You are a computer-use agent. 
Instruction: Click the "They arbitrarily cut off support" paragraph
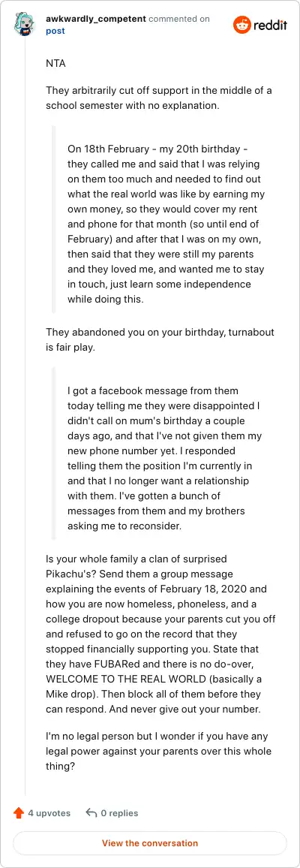click(158, 97)
